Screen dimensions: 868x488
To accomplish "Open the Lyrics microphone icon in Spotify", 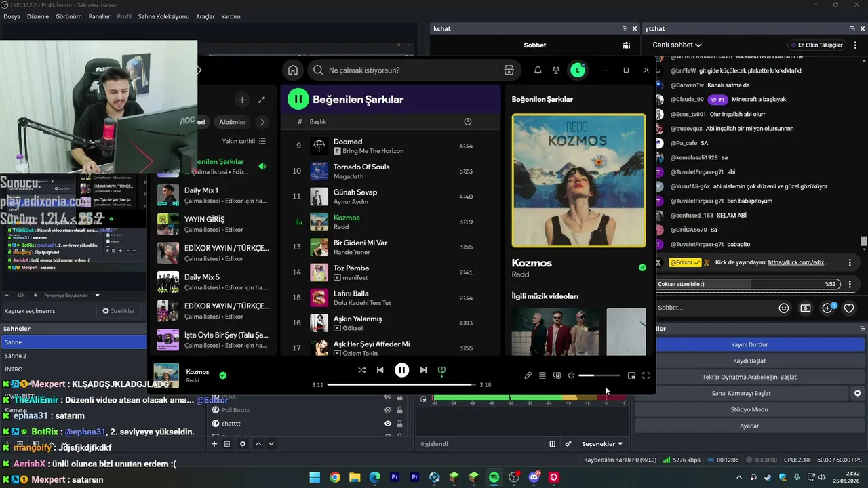I will tap(528, 375).
